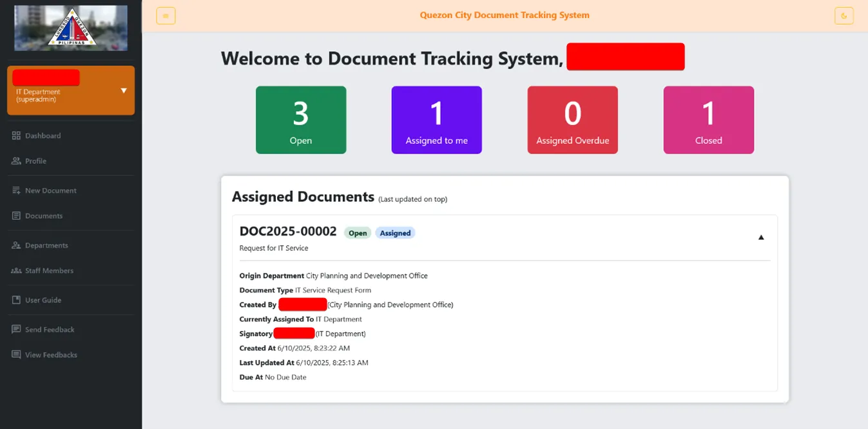Expand the IT Department user dropdown

(124, 90)
